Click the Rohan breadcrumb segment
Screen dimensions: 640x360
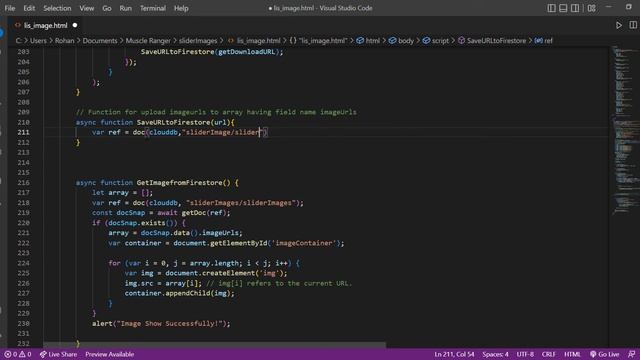[64, 40]
